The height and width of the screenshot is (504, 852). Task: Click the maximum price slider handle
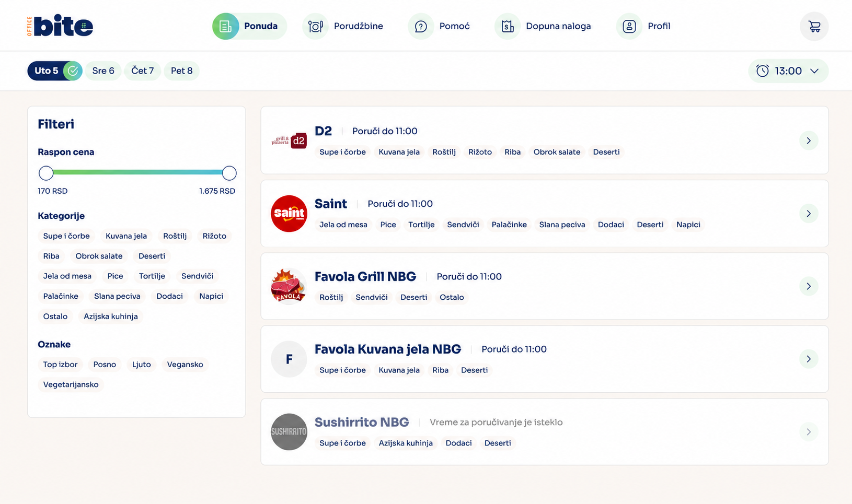tap(229, 173)
